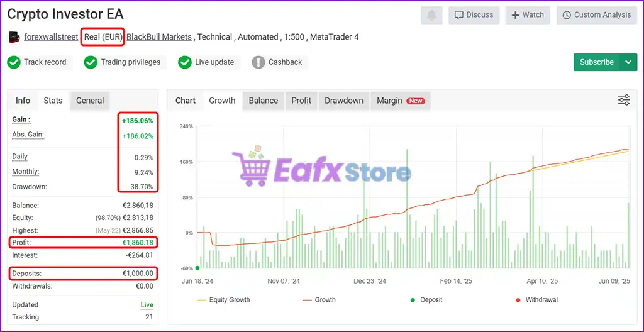Click the Cashback warning icon
The height and width of the screenshot is (332, 644).
[258, 62]
